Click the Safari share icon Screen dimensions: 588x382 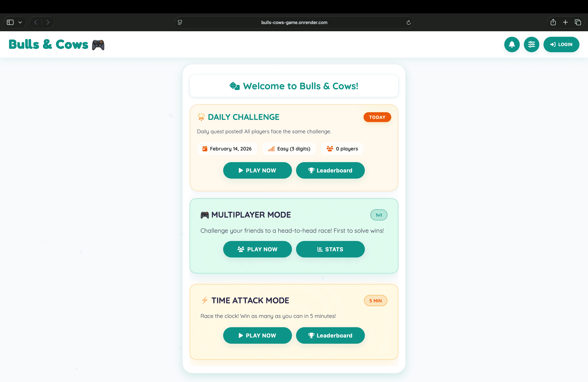tap(553, 23)
